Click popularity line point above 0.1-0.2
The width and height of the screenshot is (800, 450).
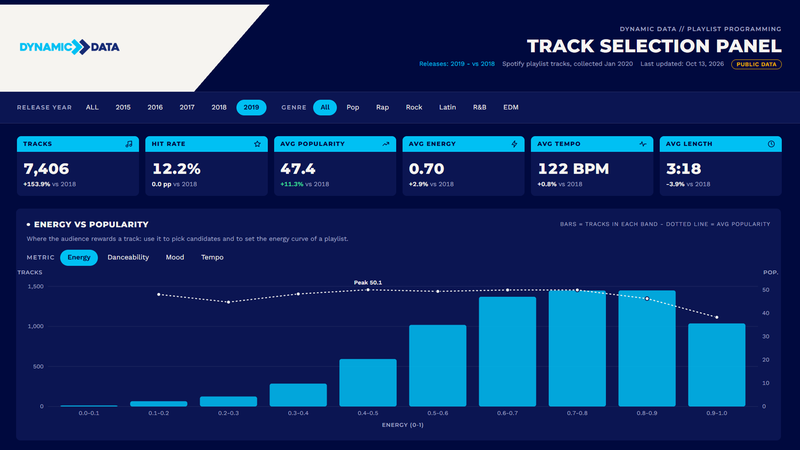(159, 294)
